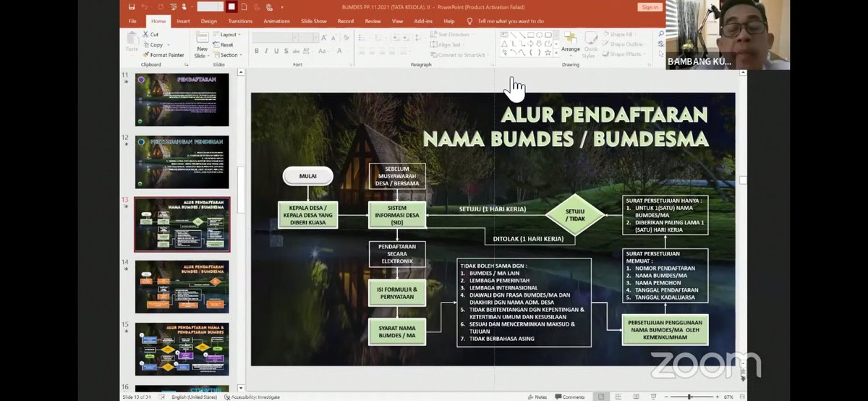Switch to Normal view icon

tap(601, 397)
